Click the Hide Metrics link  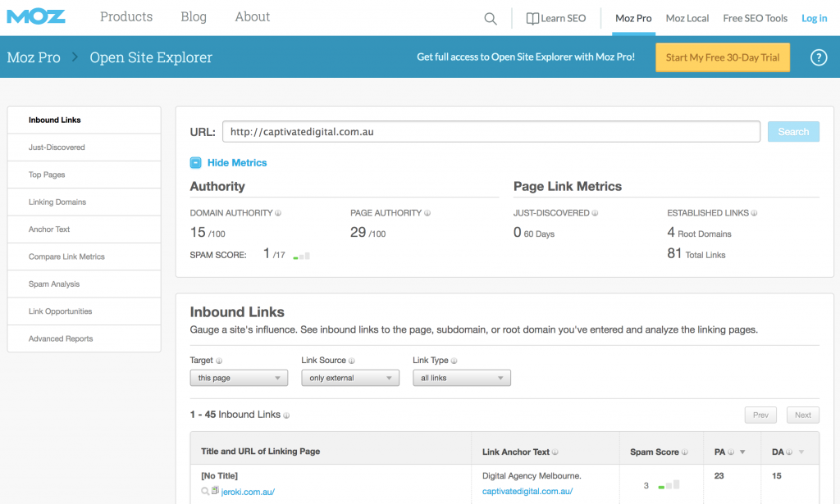237,162
